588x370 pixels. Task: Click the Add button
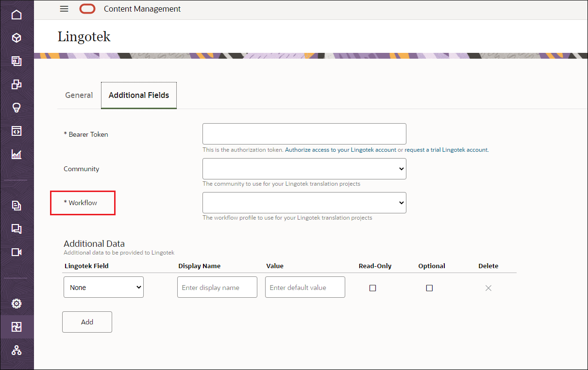87,322
